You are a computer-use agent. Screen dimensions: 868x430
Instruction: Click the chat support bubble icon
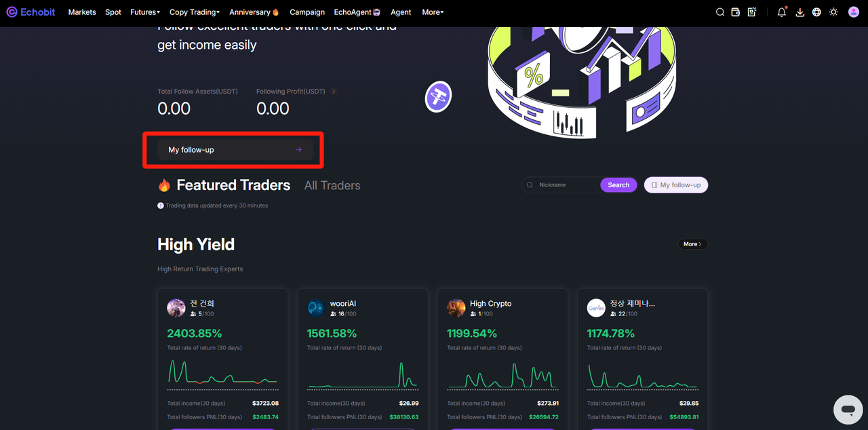click(x=848, y=410)
